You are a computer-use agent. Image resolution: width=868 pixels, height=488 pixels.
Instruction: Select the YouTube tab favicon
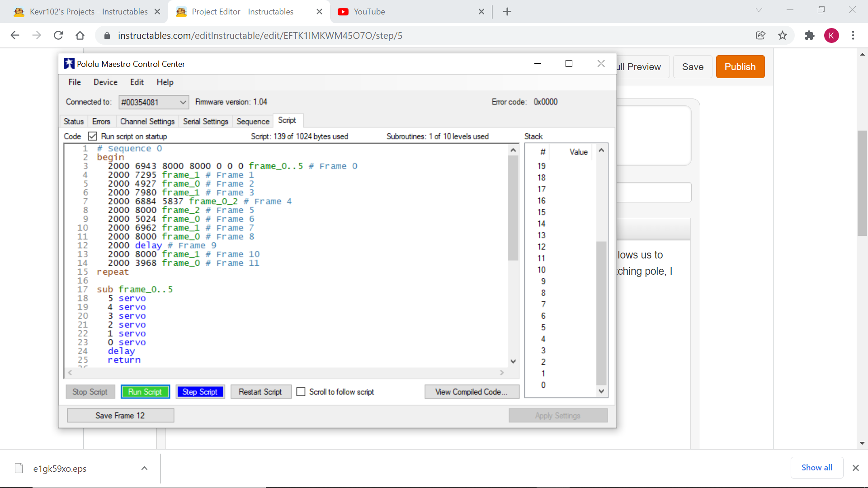[344, 11]
